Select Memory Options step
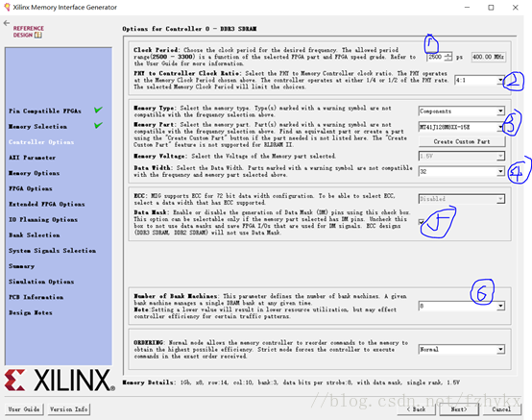This screenshot has height=420, width=532. (34, 173)
